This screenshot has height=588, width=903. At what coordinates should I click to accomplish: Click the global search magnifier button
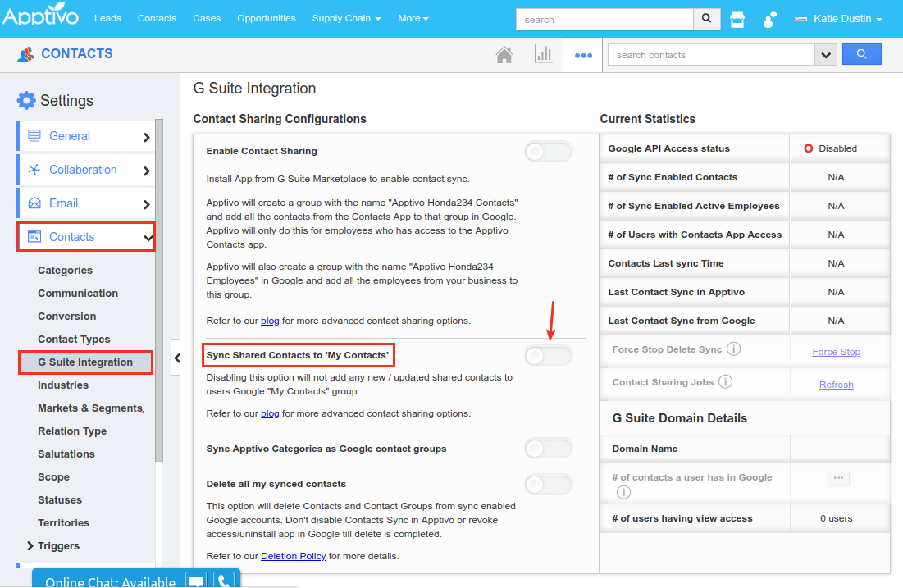pyautogui.click(x=707, y=19)
